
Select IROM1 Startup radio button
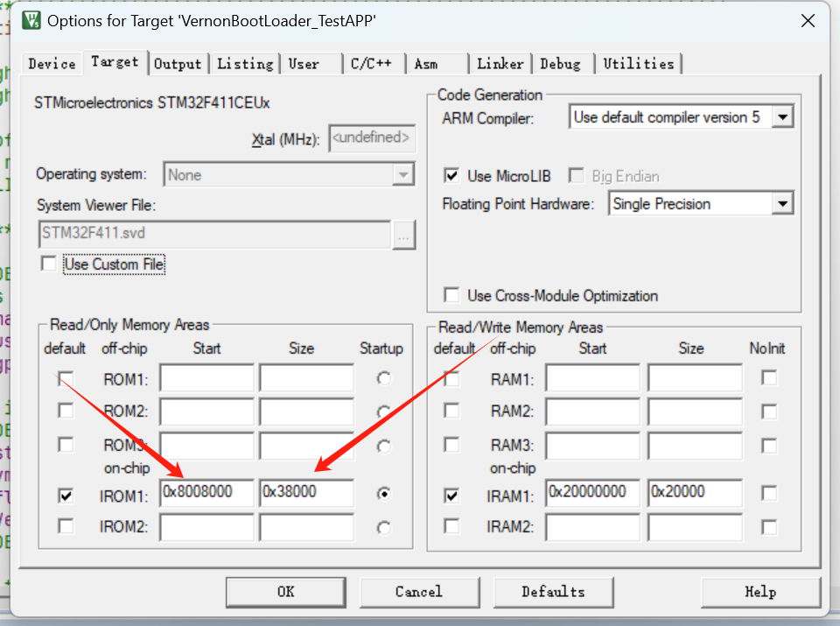tap(383, 493)
